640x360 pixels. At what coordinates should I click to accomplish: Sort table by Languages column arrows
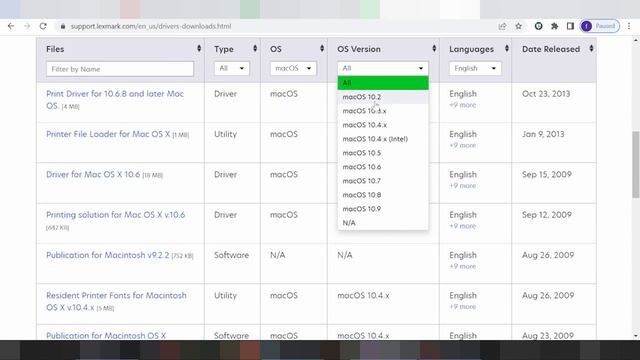click(507, 49)
